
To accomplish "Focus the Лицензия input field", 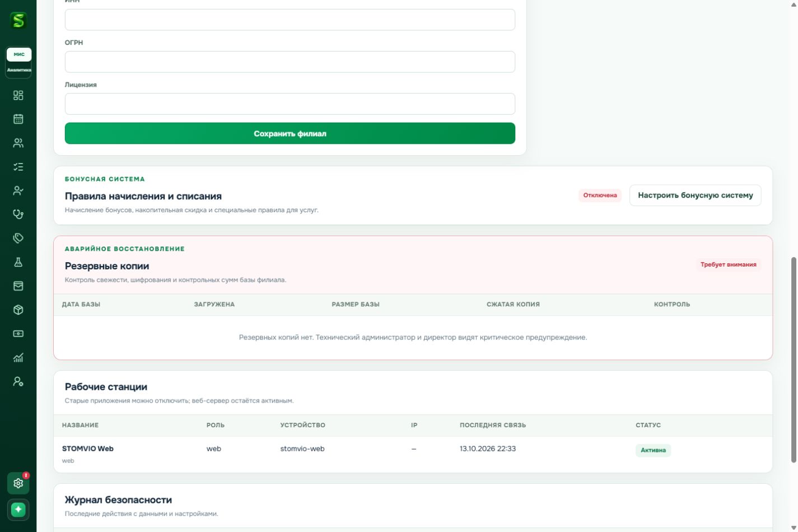I will click(x=290, y=104).
